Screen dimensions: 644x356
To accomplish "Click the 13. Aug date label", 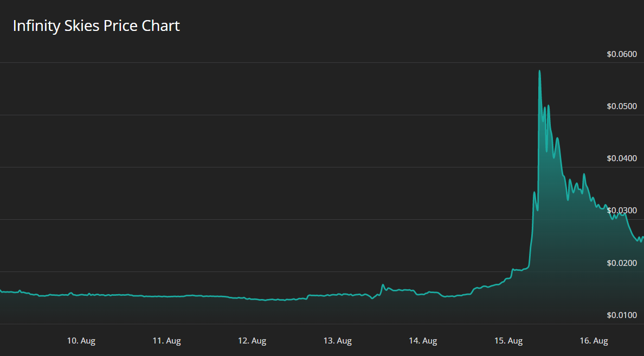I will 337,341.
